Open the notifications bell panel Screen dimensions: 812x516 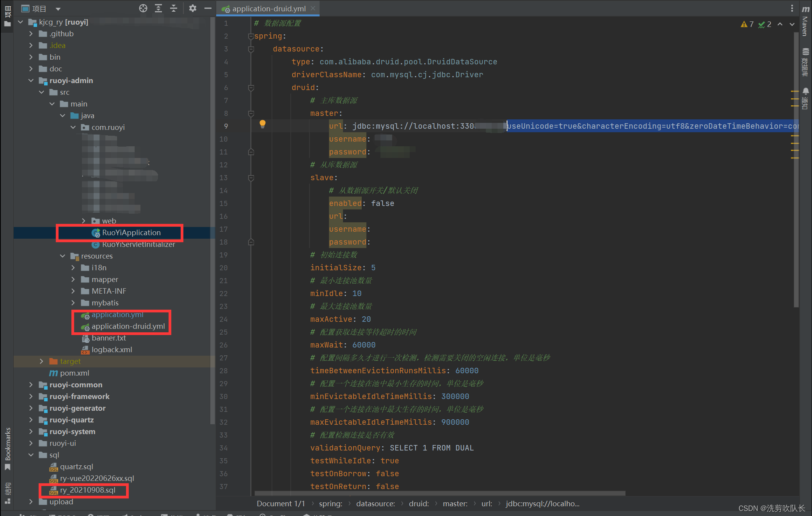tap(805, 98)
